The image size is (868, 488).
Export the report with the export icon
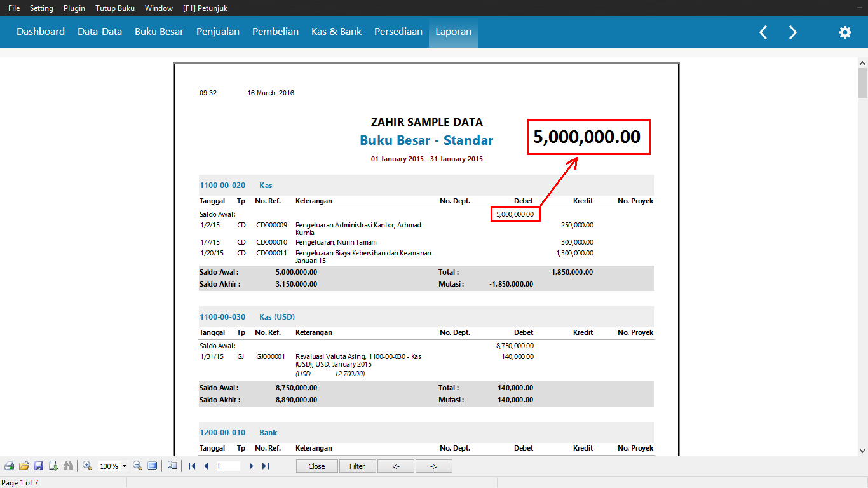pos(54,466)
